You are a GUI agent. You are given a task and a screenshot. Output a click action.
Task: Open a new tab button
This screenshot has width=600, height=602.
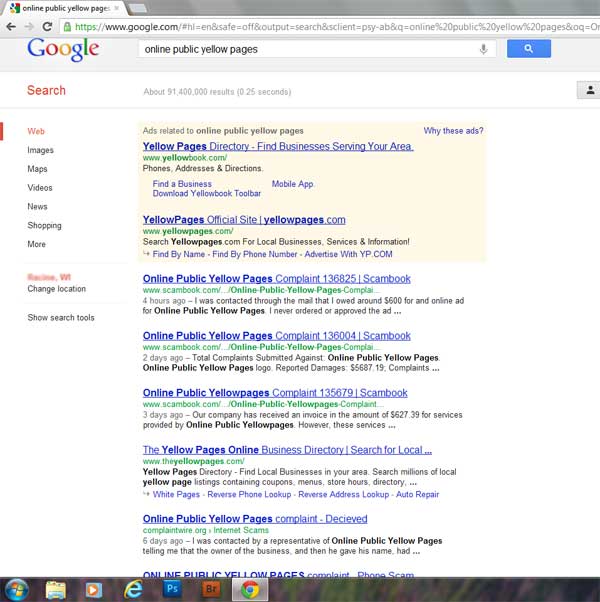click(137, 8)
